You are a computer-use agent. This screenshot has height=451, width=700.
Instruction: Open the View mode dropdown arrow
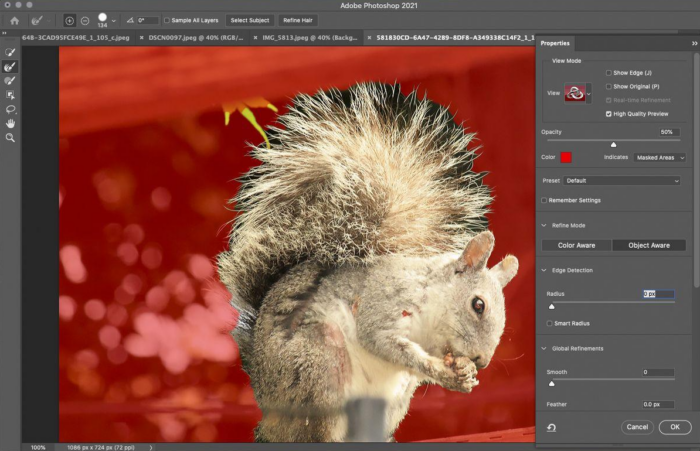coord(589,94)
